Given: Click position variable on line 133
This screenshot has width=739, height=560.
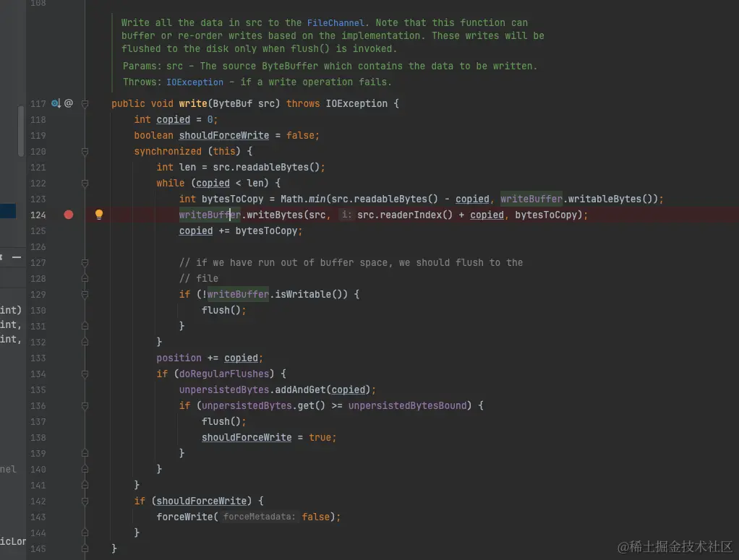Looking at the screenshot, I should pyautogui.click(x=179, y=358).
